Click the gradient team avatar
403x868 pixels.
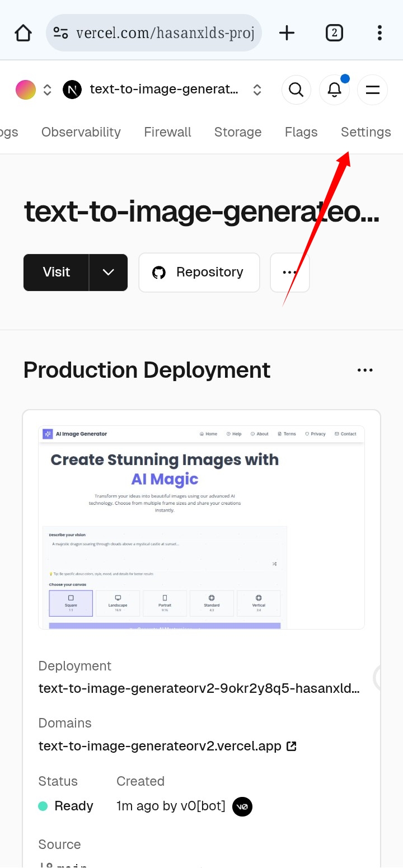pyautogui.click(x=26, y=90)
